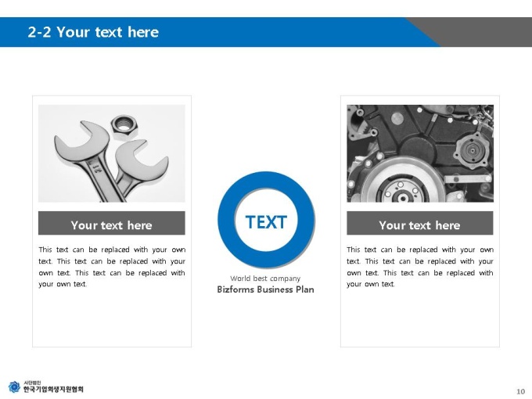532x399 pixels.
Task: Click the page number 10
Action: tap(520, 391)
